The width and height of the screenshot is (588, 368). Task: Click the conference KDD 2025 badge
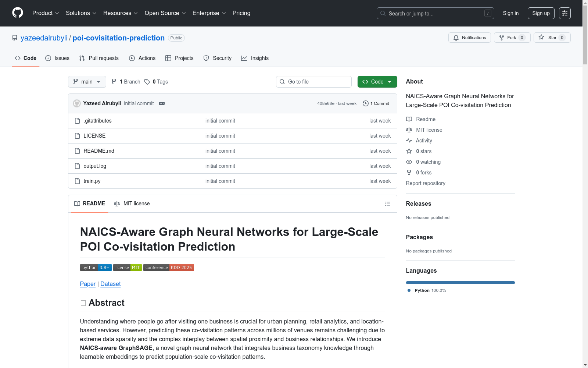point(169,268)
